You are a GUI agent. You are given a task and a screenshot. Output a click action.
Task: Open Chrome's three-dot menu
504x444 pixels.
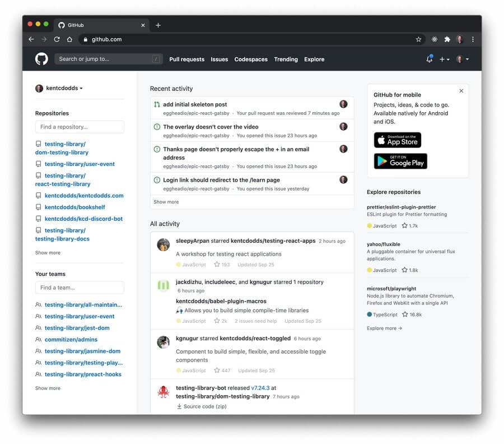pos(473,39)
